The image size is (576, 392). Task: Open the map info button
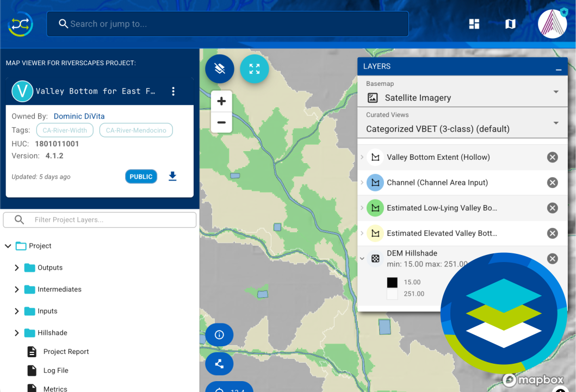click(219, 335)
